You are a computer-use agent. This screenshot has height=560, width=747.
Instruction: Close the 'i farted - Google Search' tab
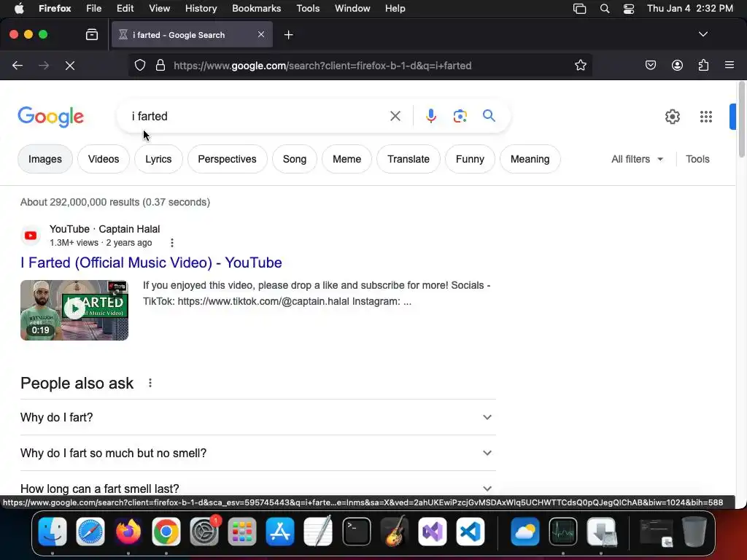pyautogui.click(x=261, y=34)
